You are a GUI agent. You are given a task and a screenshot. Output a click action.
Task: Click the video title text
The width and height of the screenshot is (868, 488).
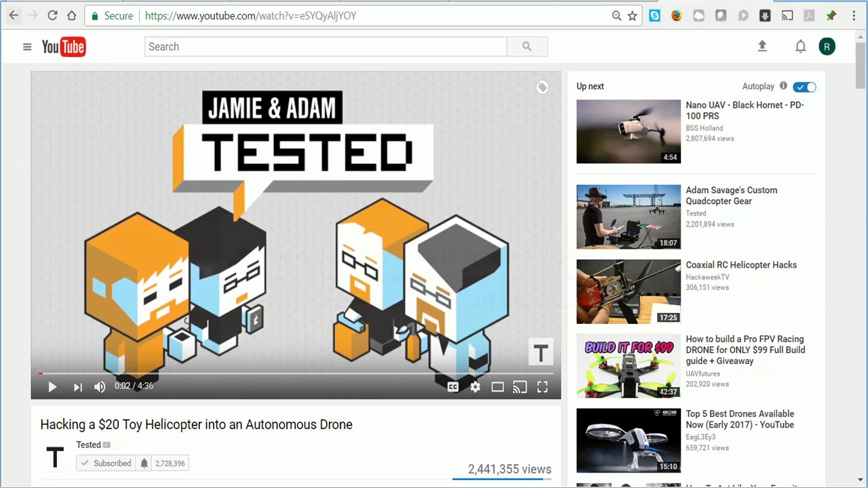(x=196, y=424)
